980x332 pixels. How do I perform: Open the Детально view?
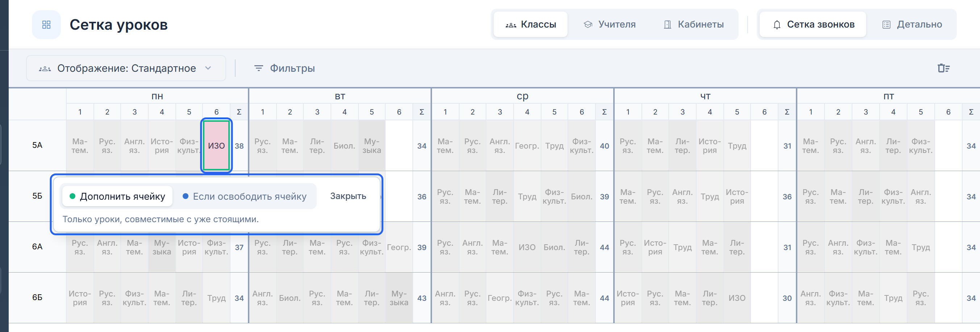tap(912, 25)
